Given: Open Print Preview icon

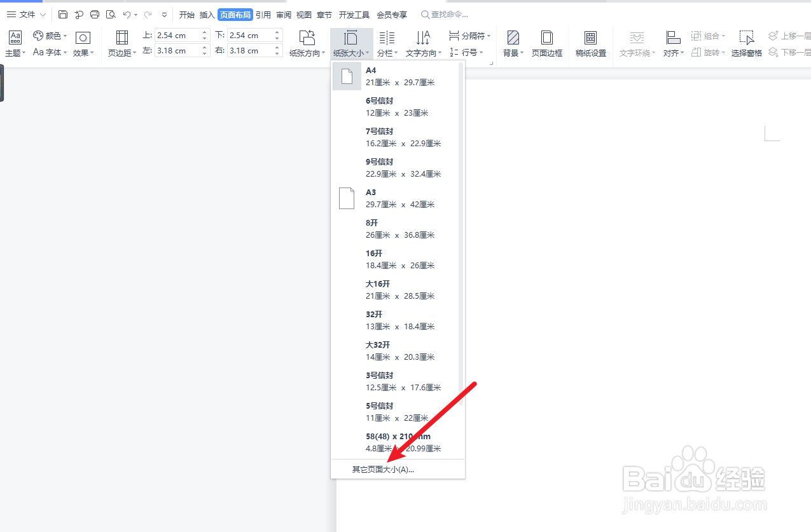Looking at the screenshot, I should pos(111,14).
